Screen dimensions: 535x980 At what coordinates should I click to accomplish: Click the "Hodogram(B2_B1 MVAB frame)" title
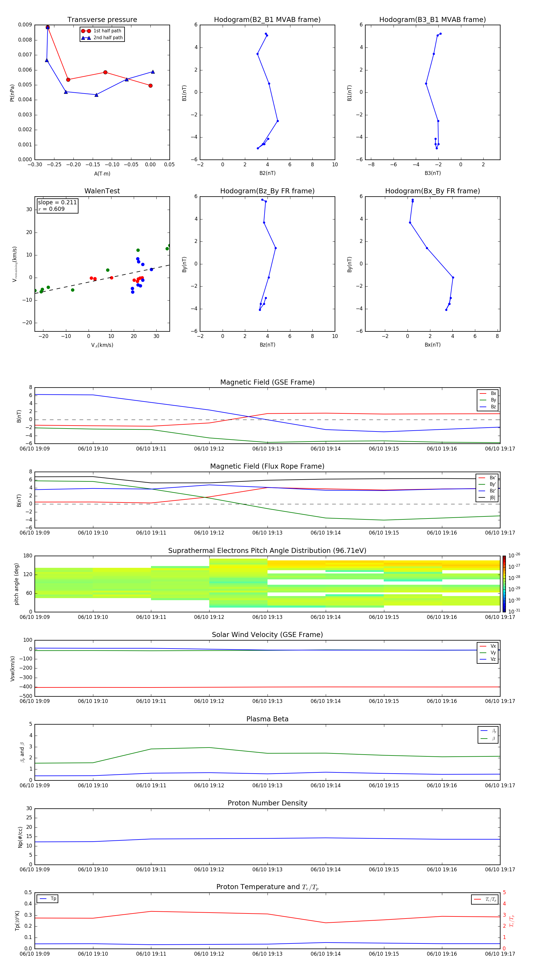point(267,20)
